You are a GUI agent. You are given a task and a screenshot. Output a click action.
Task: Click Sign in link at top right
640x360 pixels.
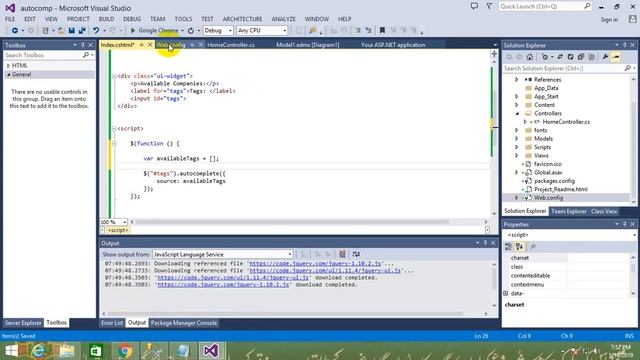609,20
